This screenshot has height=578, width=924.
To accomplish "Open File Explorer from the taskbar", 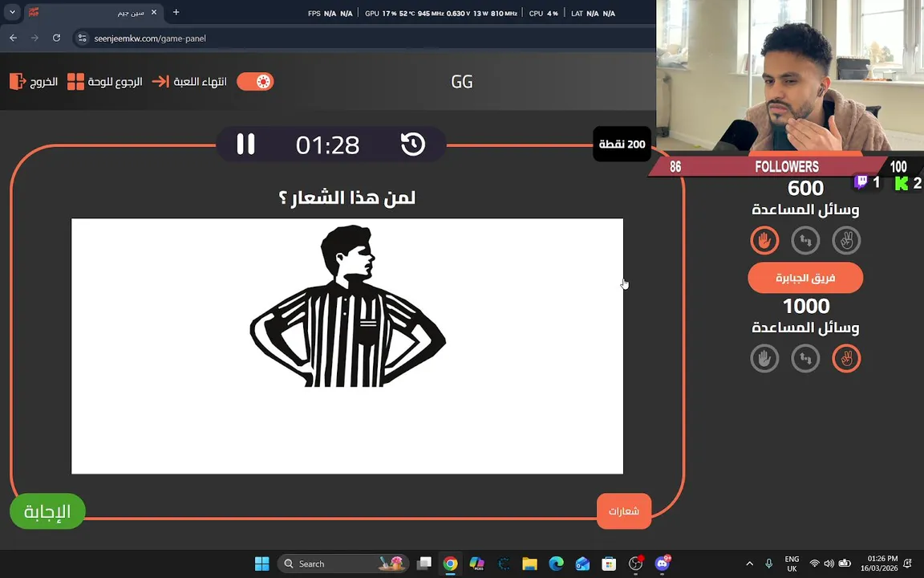I will 529,564.
